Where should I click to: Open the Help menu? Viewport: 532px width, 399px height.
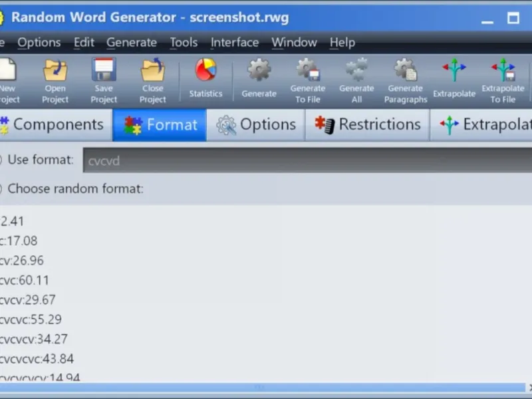point(342,43)
